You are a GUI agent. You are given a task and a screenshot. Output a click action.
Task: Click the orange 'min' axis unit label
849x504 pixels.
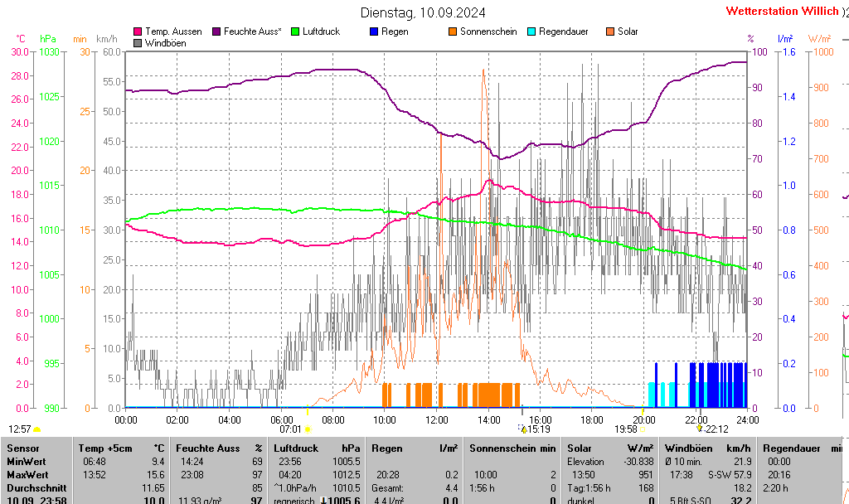click(x=80, y=39)
